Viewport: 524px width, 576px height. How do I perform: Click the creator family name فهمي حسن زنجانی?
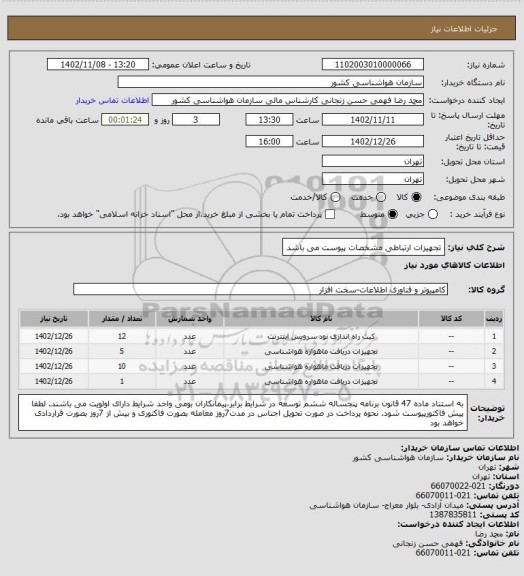[427, 544]
